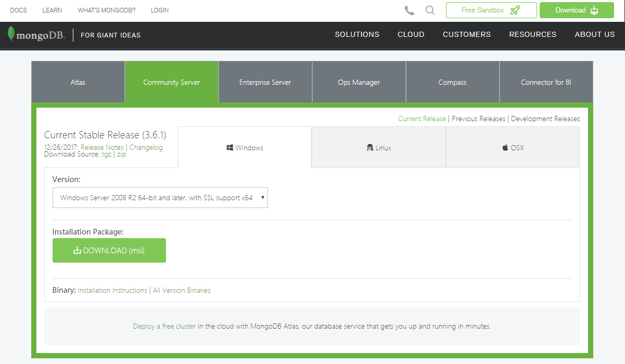Screen dimensions: 625x364
Task: Open the Current Release link
Action: click(422, 119)
